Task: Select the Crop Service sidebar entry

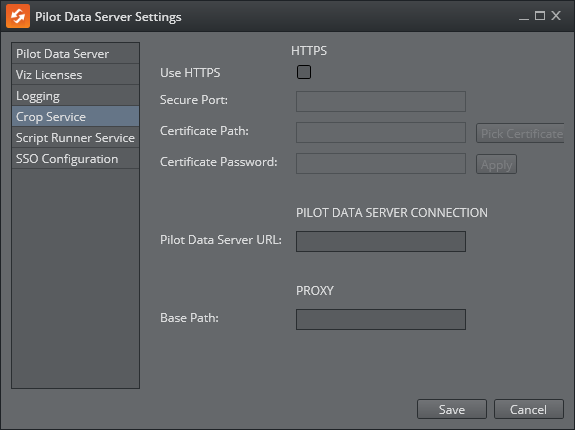Action: pyautogui.click(x=76, y=117)
